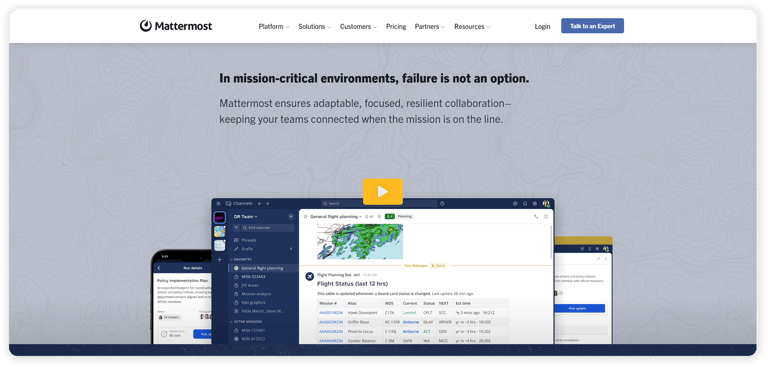Expand the Platform navigation dropdown
The width and height of the screenshot is (768, 367).
pos(274,26)
